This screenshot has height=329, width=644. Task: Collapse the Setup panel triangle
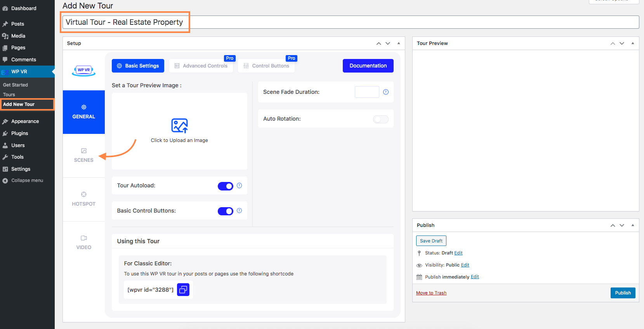pyautogui.click(x=399, y=43)
